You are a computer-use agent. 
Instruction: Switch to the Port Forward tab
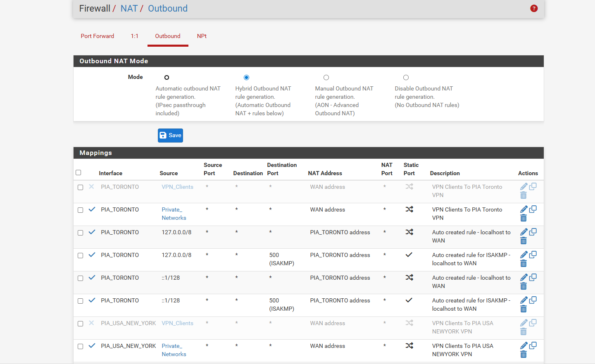98,36
